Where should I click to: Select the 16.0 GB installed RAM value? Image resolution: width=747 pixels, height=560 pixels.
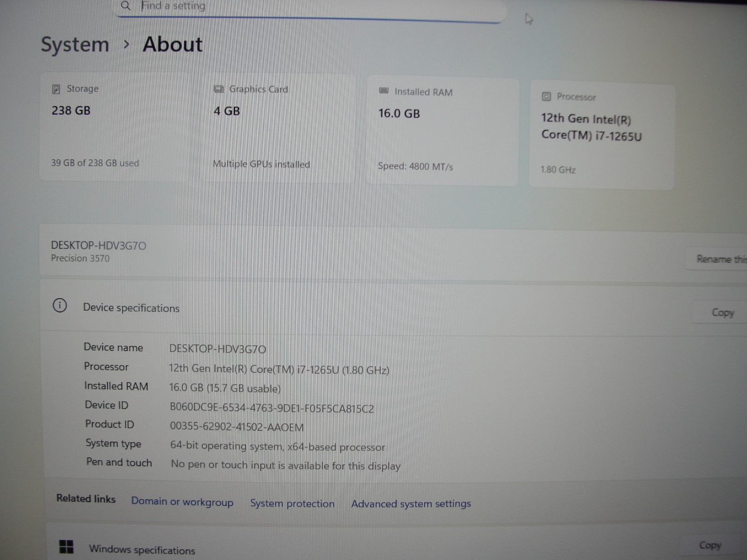pos(399,113)
